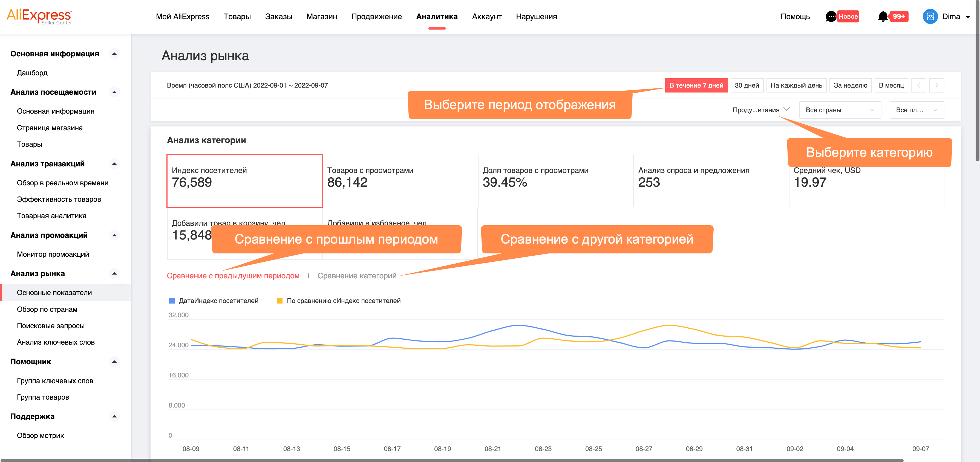This screenshot has width=980, height=462.
Task: Collapse the Анализ рынка sidebar section
Action: [114, 273]
